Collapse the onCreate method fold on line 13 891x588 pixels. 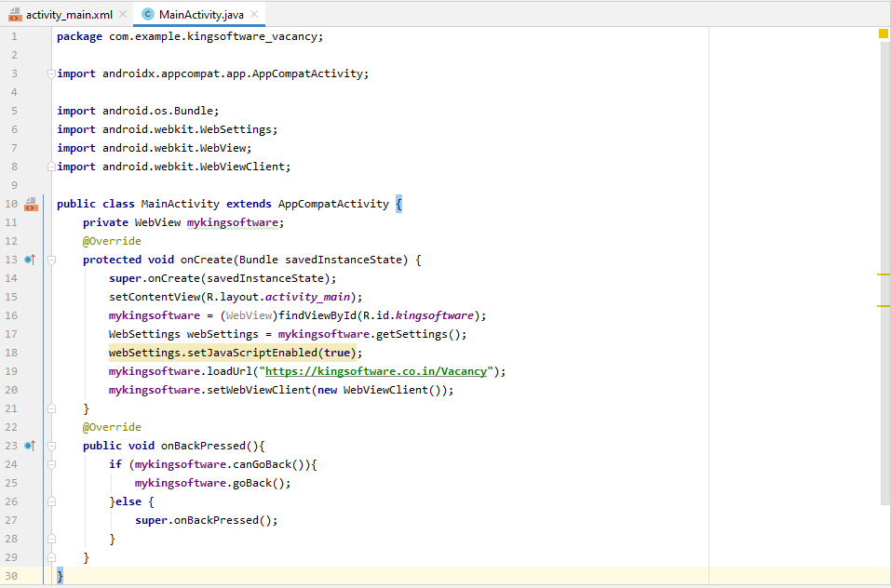(50, 260)
